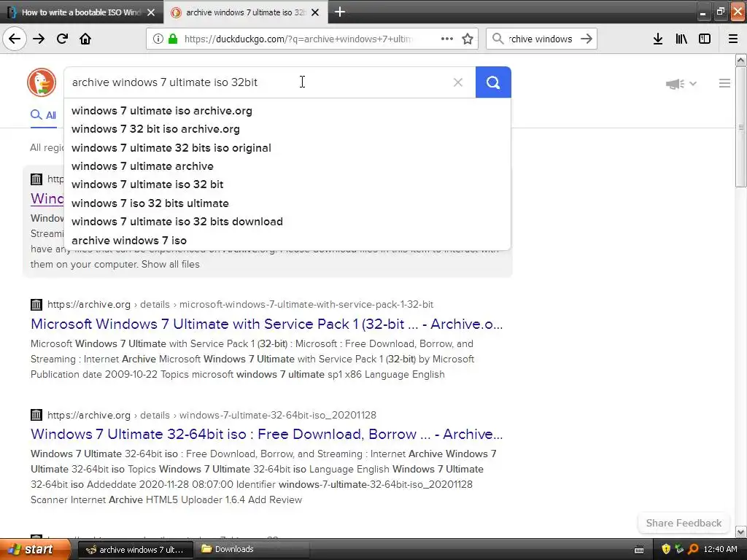747x560 pixels.
Task: Click the page scrollbar up arrow
Action: [741, 60]
